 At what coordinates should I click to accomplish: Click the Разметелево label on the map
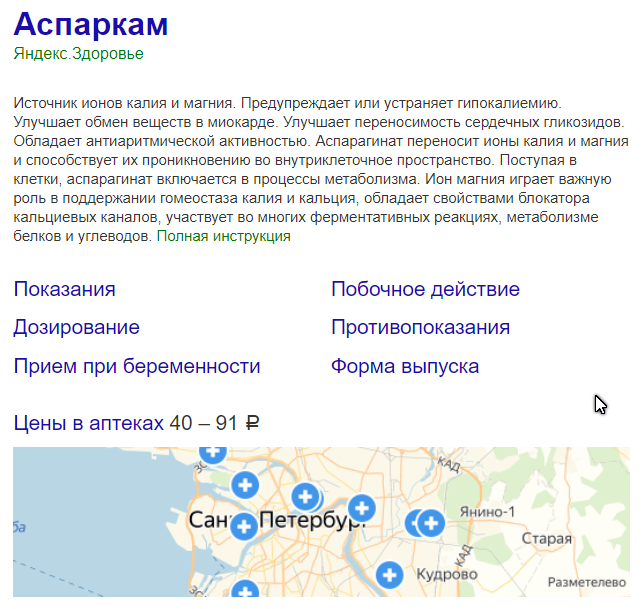click(x=588, y=582)
